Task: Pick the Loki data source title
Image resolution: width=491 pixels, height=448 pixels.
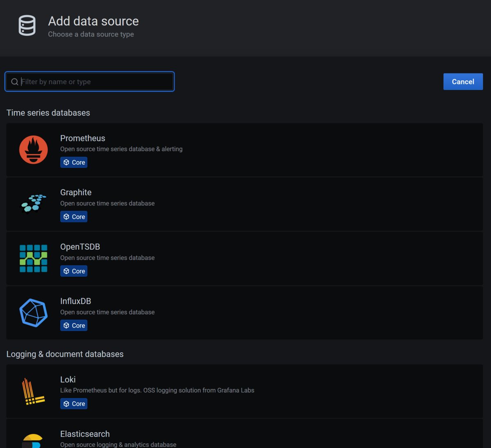Action: pyautogui.click(x=68, y=380)
